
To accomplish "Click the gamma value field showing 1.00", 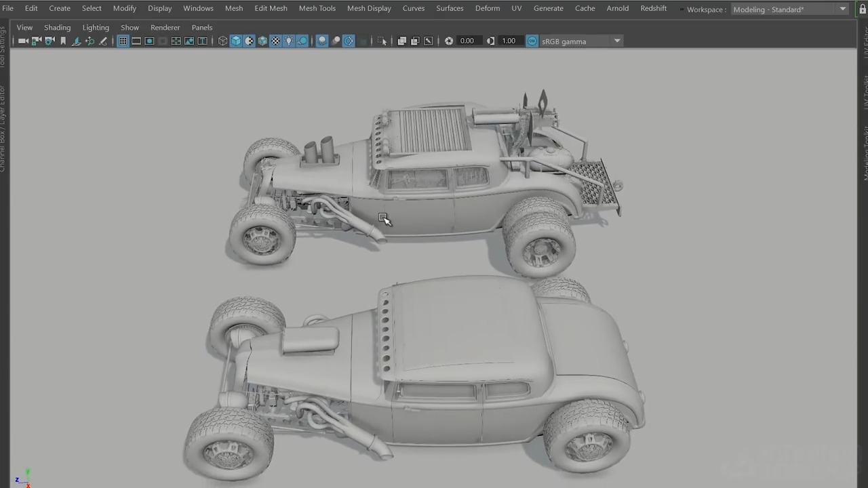I will coord(509,41).
